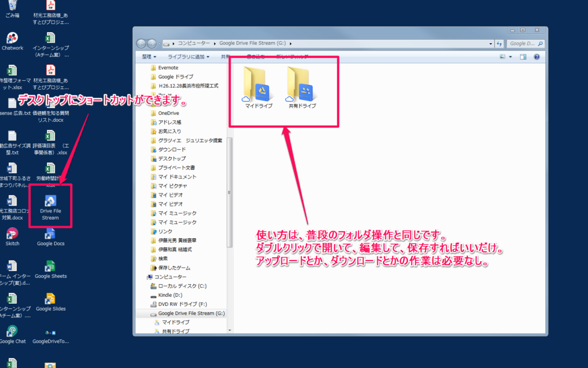
Task: Select Evernote in the navigation tree
Action: tap(168, 68)
